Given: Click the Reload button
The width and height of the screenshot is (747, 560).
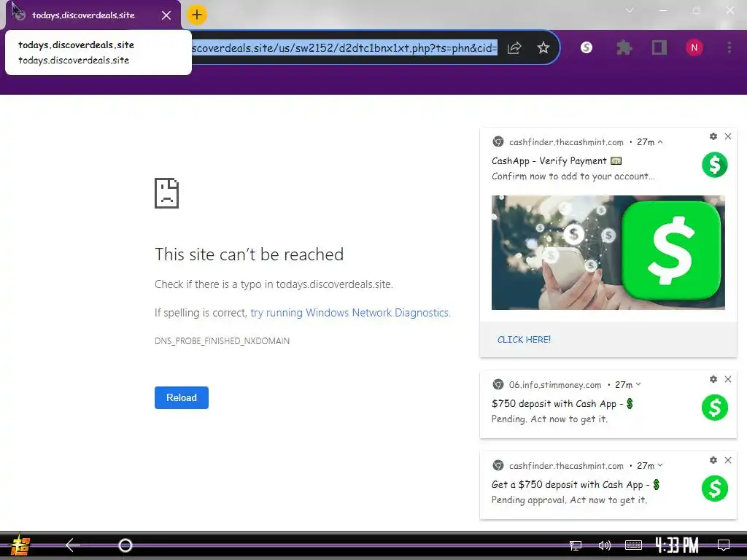Looking at the screenshot, I should coord(182,397).
